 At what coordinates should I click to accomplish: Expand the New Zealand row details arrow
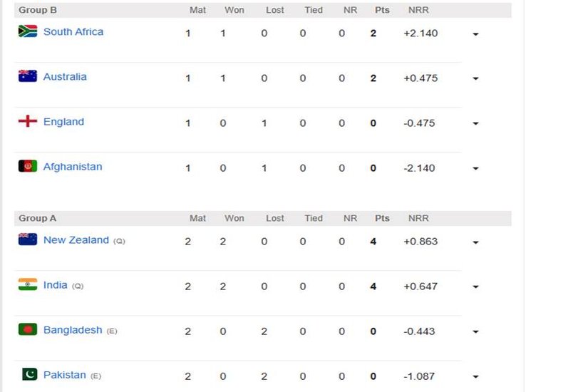pyautogui.click(x=475, y=242)
